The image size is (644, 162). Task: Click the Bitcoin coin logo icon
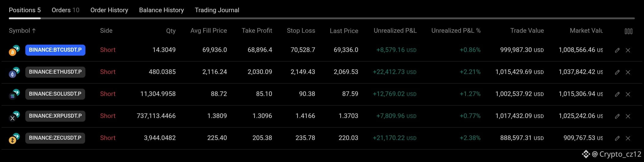click(12, 52)
